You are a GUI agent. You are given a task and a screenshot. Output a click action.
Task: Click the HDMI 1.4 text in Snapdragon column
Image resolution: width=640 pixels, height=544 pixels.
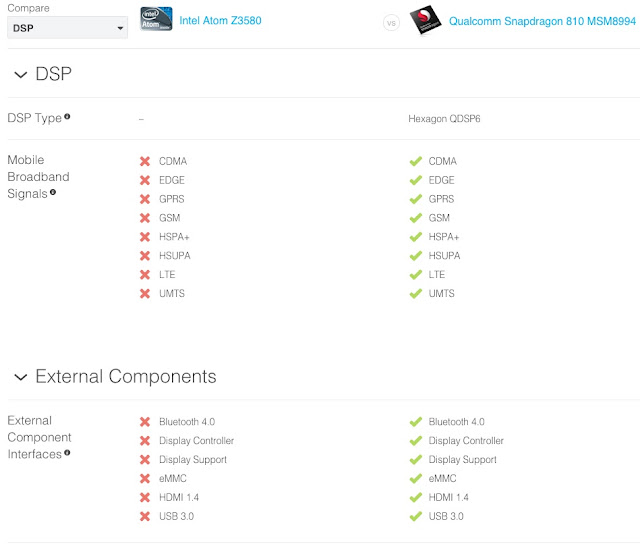click(x=449, y=497)
